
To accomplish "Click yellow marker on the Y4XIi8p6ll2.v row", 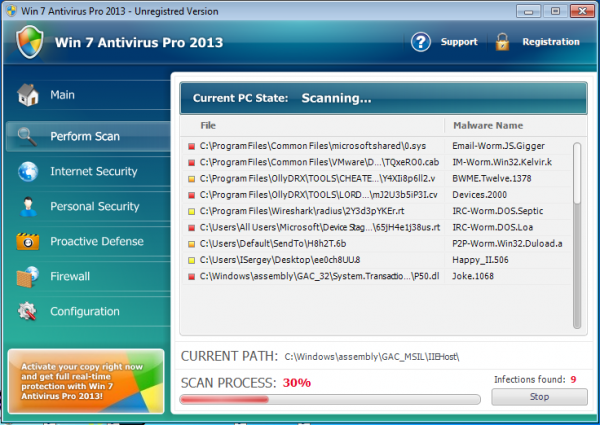I will click(x=191, y=179).
